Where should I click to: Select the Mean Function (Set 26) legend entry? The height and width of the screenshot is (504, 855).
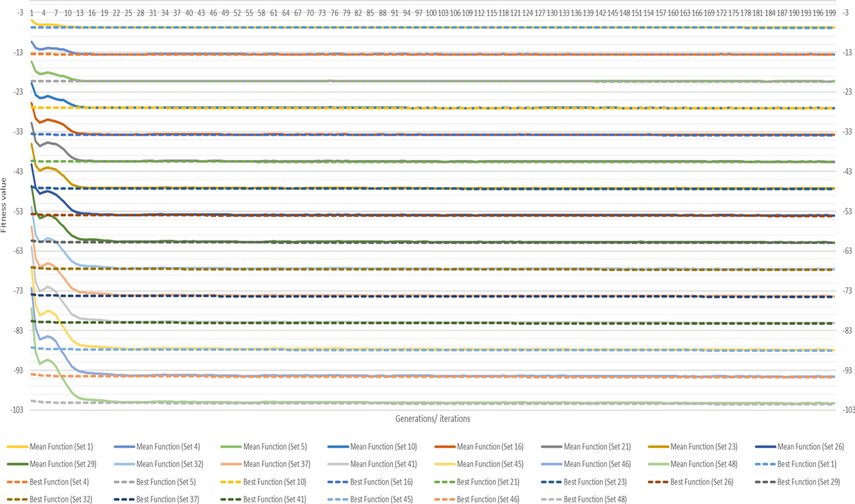coord(800,447)
